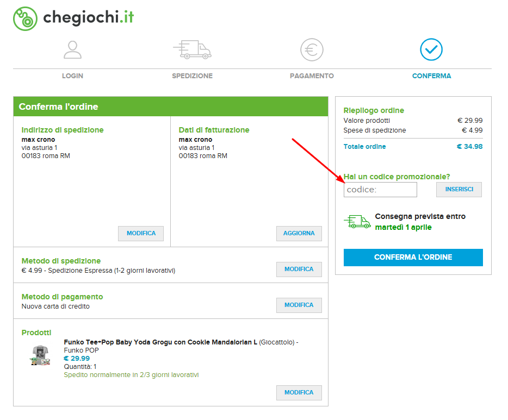Click the Login user icon

pyautogui.click(x=72, y=49)
